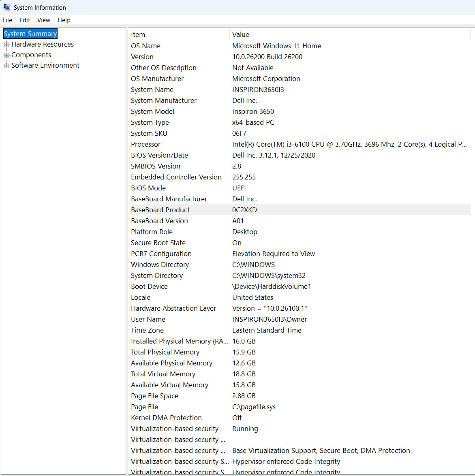Click the C:\pagefile.sys value
The image size is (475, 476).
tap(254, 406)
